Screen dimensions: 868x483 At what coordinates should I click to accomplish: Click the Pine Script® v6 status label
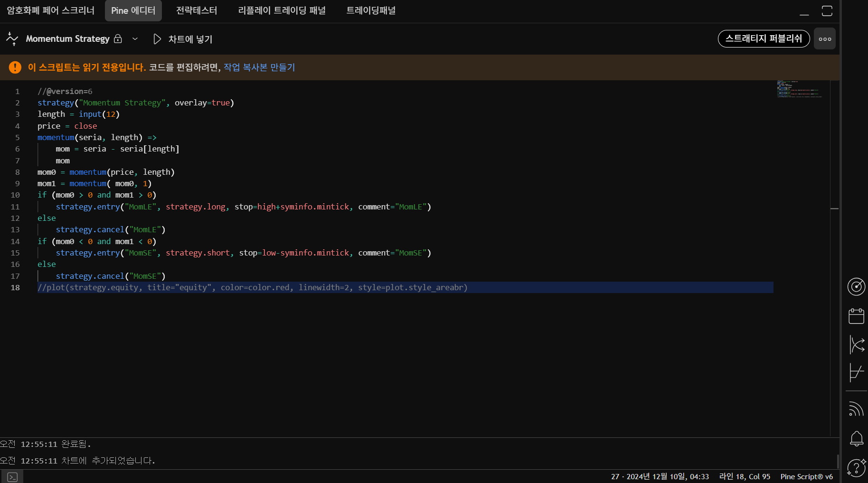(806, 476)
